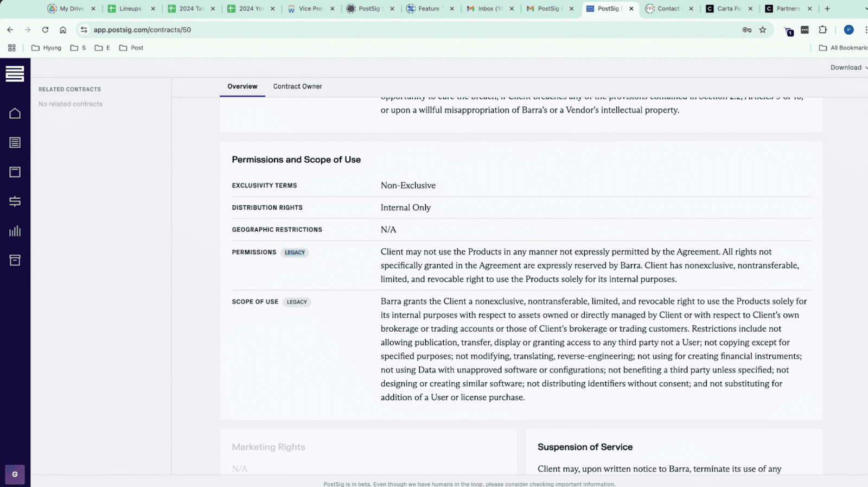Click the Suspension of Service heading
The width and height of the screenshot is (868, 487).
585,447
